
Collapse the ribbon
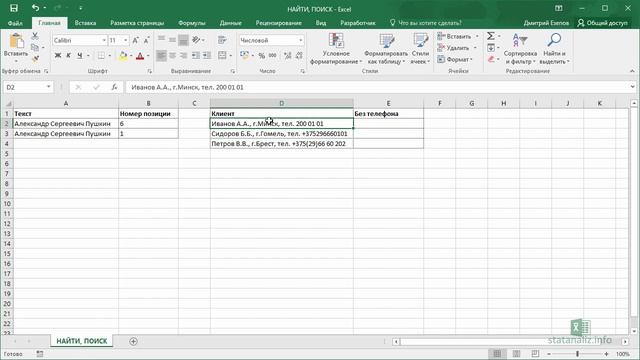pos(632,71)
